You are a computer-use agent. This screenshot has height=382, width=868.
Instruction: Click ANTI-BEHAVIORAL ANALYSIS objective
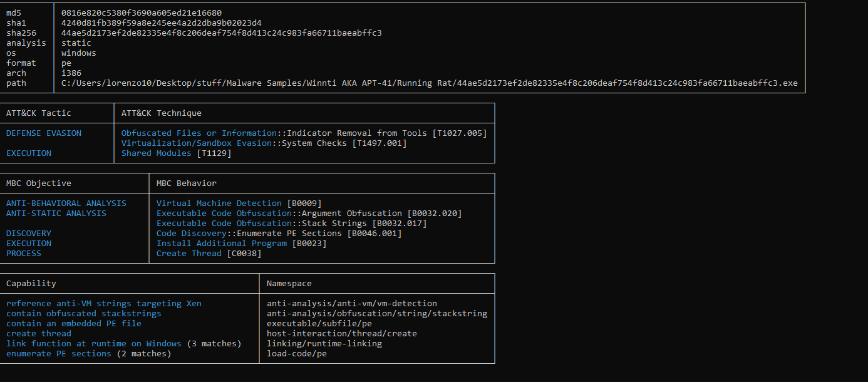click(x=66, y=204)
